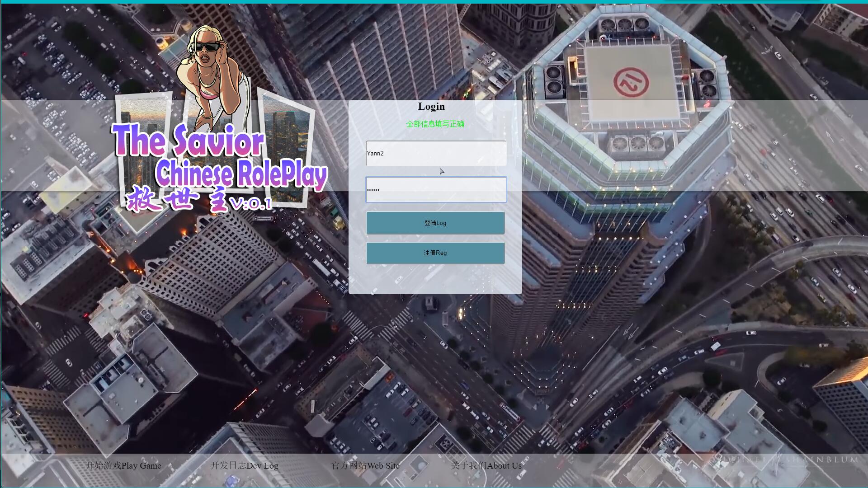This screenshot has height=488, width=868.
Task: Open 开始游戏Play Game from bottom menu
Action: 123,466
